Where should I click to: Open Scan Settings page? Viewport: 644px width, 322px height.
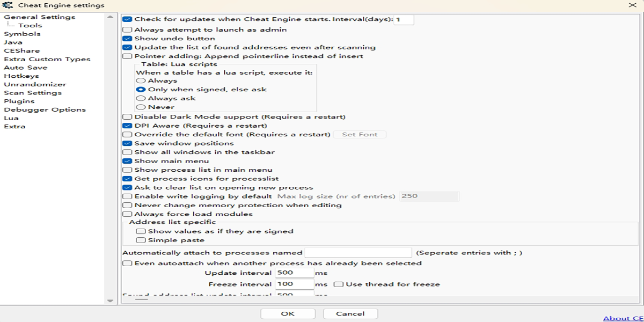click(x=33, y=93)
